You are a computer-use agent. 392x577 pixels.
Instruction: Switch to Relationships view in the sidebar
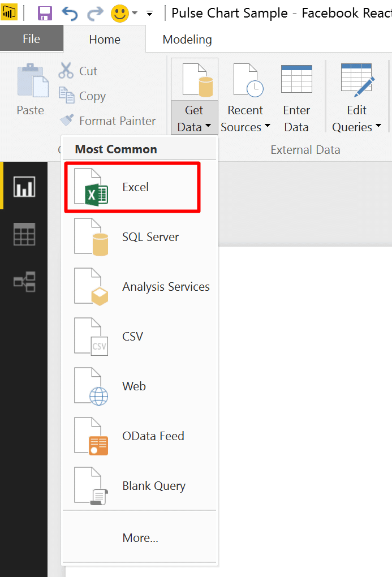[24, 282]
